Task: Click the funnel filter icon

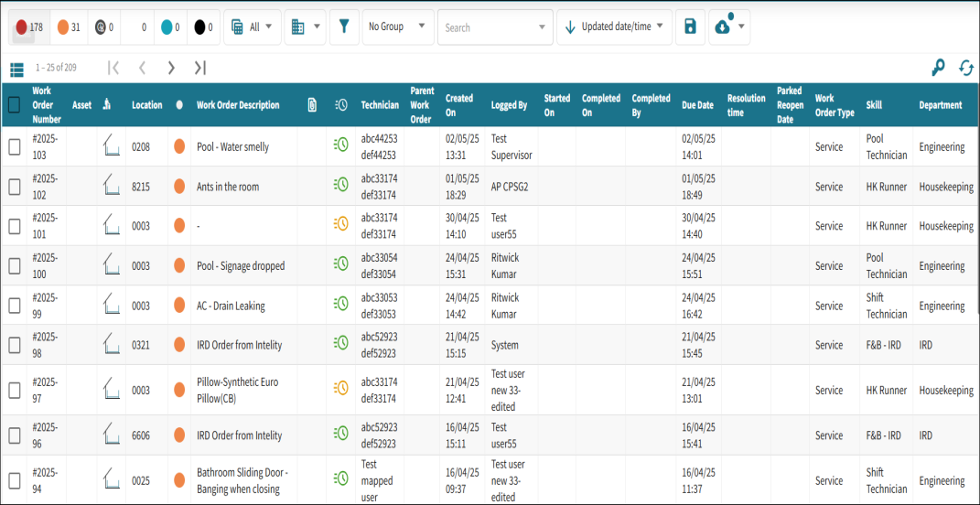Action: pos(344,27)
